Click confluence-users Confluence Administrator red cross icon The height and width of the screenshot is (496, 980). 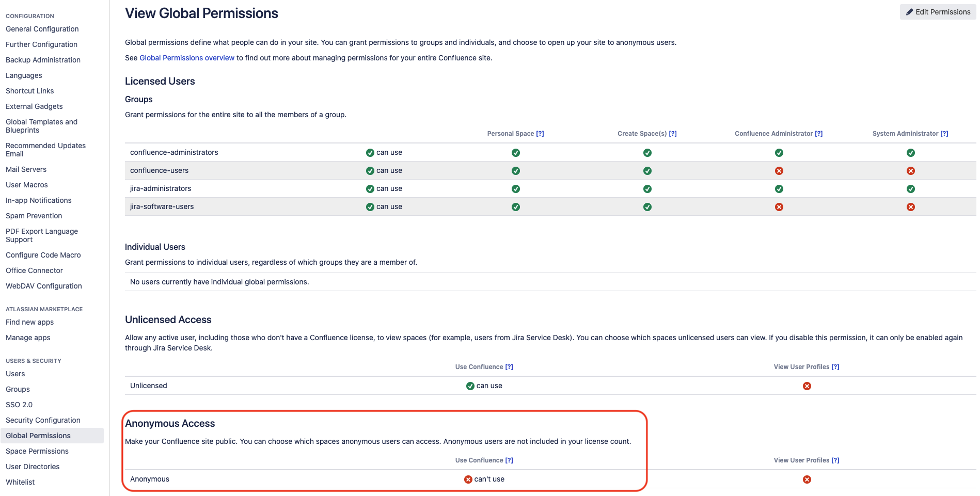coord(779,171)
